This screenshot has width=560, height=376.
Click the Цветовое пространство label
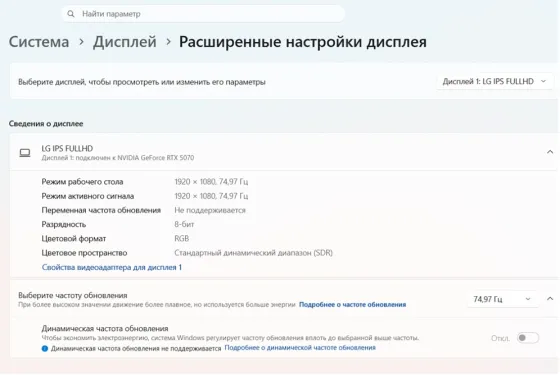pos(84,253)
